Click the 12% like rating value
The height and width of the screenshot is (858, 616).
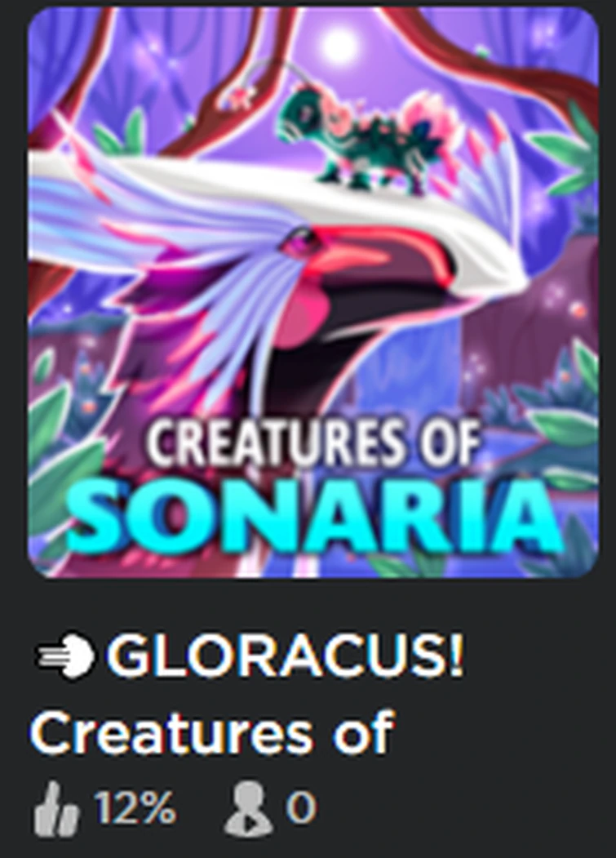[135, 807]
